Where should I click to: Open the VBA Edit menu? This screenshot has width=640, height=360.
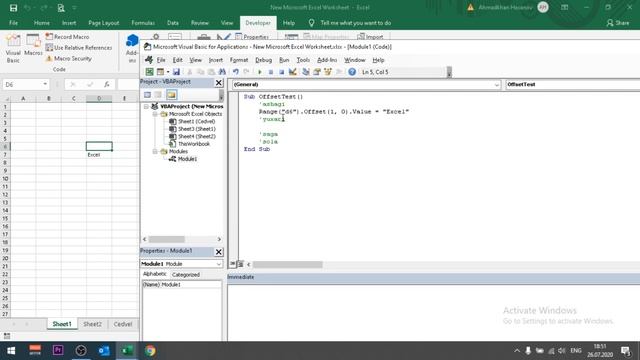click(178, 60)
